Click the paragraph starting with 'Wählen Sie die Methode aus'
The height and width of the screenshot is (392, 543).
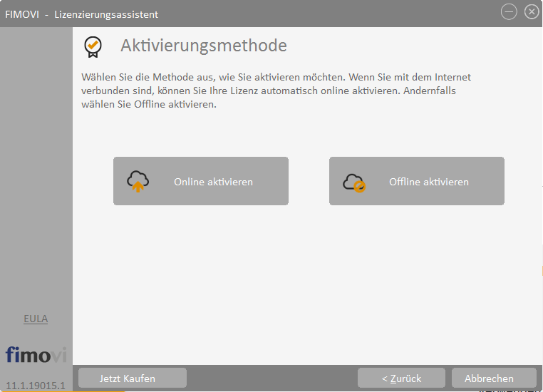click(x=276, y=91)
